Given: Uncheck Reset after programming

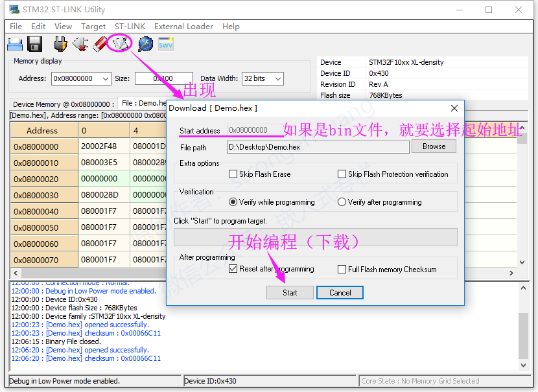Looking at the screenshot, I should pos(233,269).
